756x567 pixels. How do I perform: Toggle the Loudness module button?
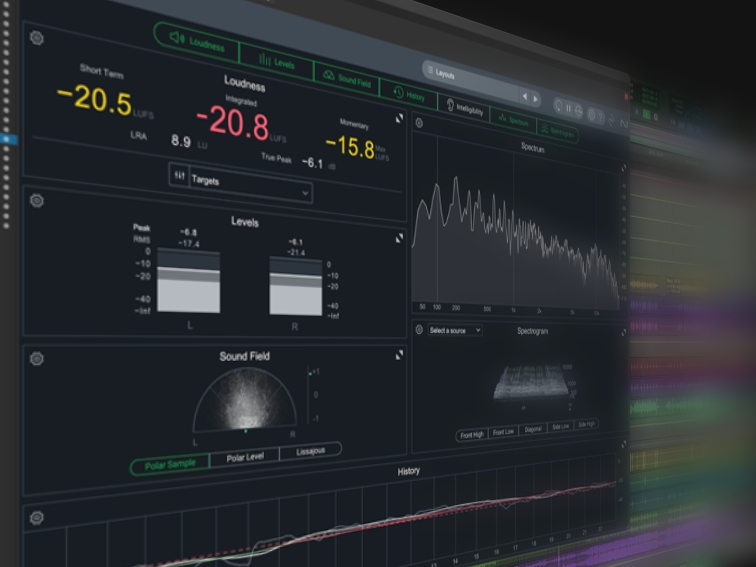[x=197, y=41]
